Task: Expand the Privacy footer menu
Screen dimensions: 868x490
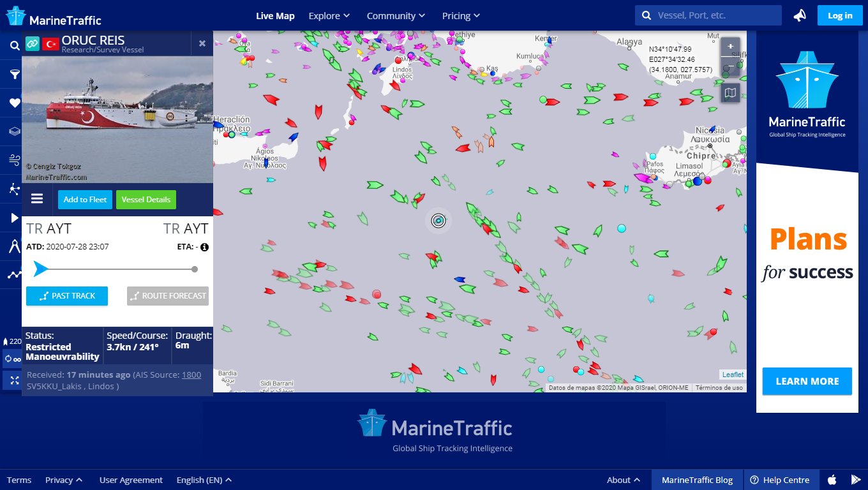Action: click(64, 480)
